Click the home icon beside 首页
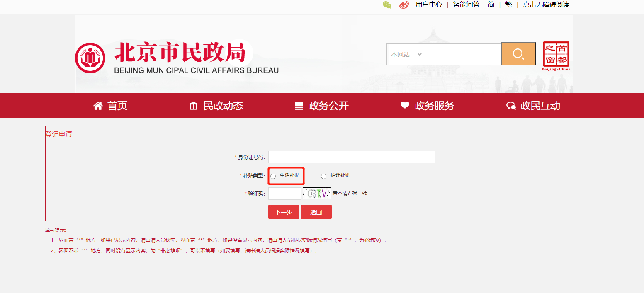The image size is (644, 293). [x=98, y=105]
